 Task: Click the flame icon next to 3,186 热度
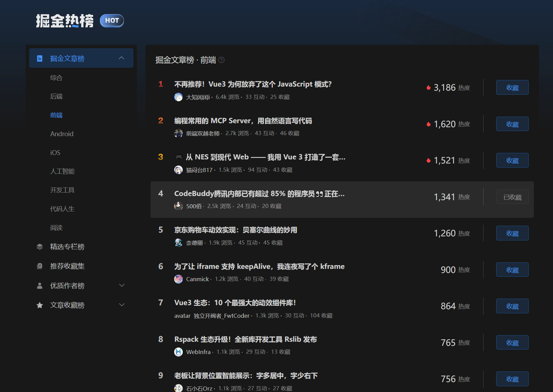coord(428,87)
